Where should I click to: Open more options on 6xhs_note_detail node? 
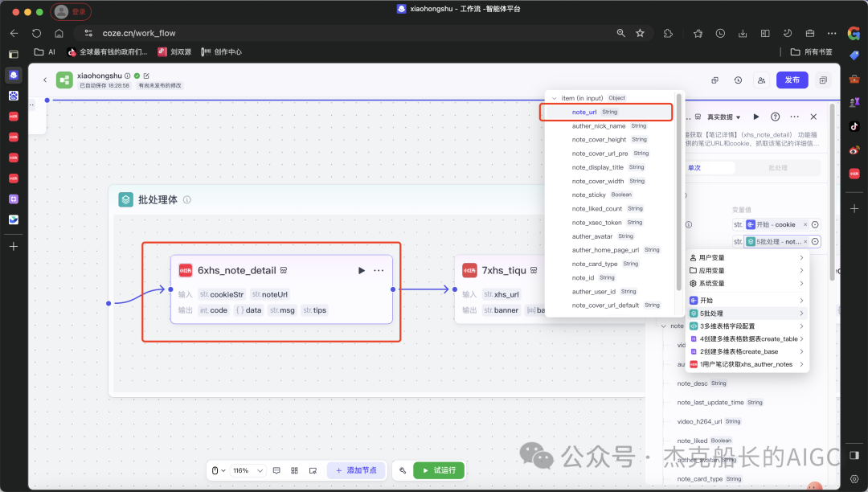[x=379, y=271]
